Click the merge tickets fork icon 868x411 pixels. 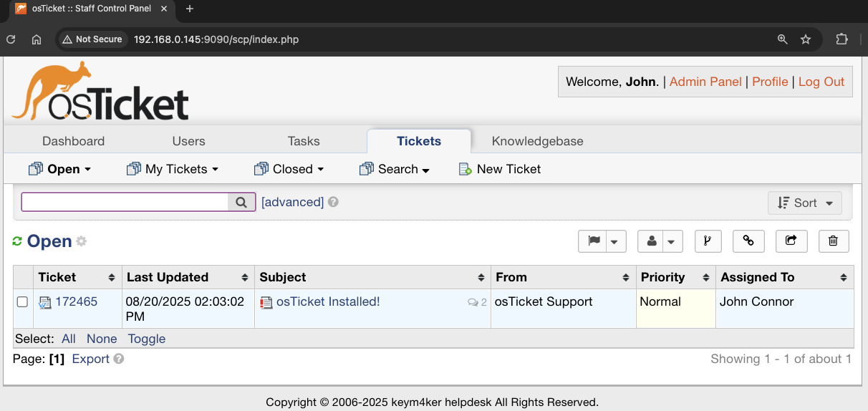[708, 241]
